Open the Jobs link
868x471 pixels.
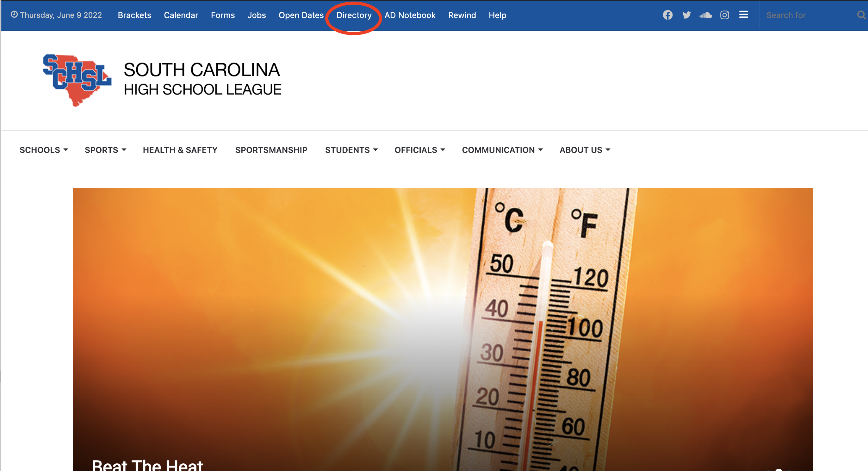(x=257, y=15)
